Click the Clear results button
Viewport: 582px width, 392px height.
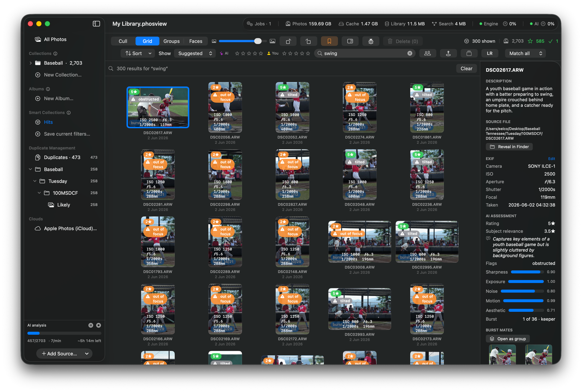[x=466, y=69]
